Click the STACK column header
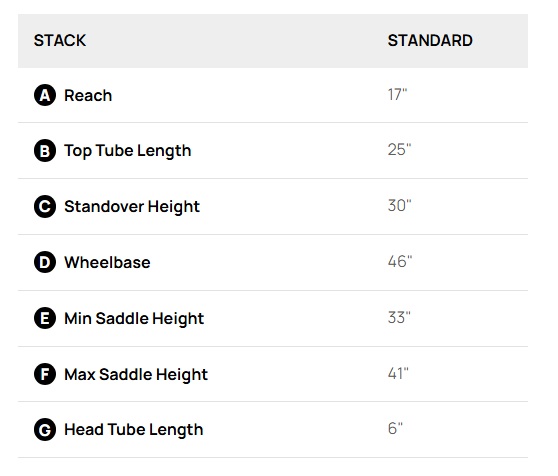The width and height of the screenshot is (558, 476). click(60, 40)
